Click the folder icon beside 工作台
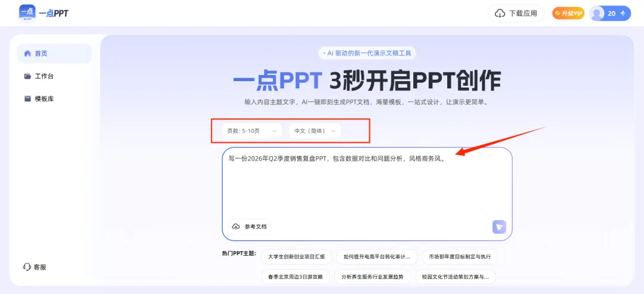The width and height of the screenshot is (644, 294). [x=27, y=76]
